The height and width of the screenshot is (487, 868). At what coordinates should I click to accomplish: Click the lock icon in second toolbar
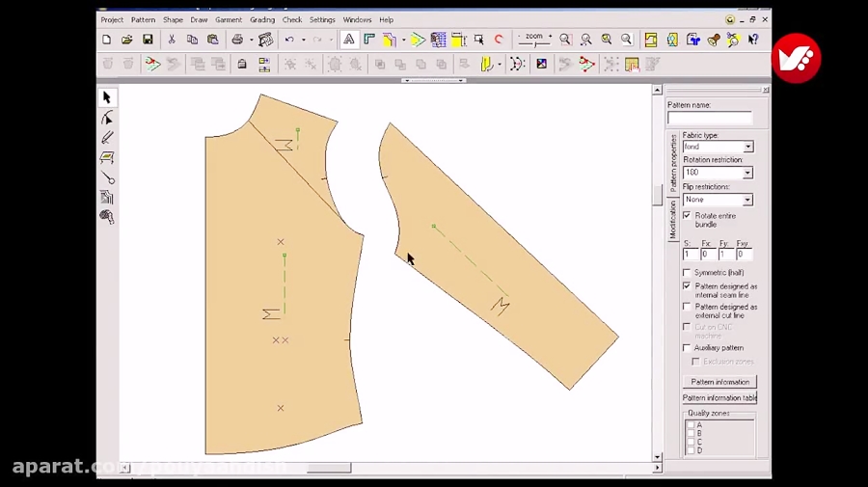242,65
